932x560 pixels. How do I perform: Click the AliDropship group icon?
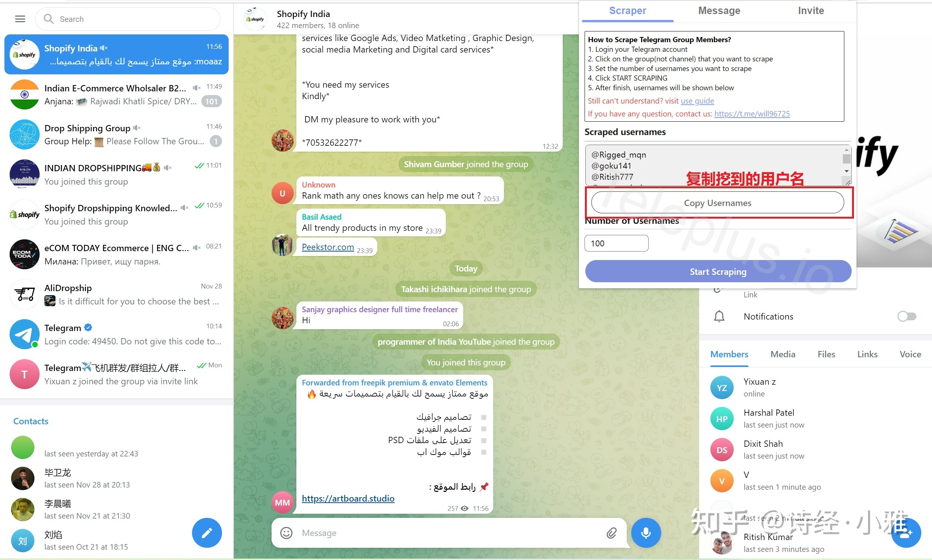tap(24, 294)
